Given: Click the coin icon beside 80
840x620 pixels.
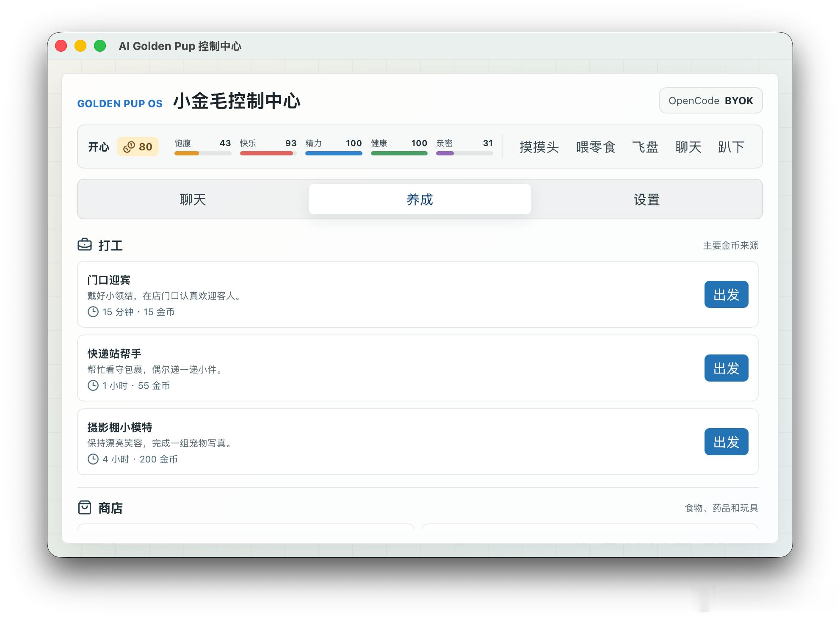Looking at the screenshot, I should pyautogui.click(x=129, y=147).
